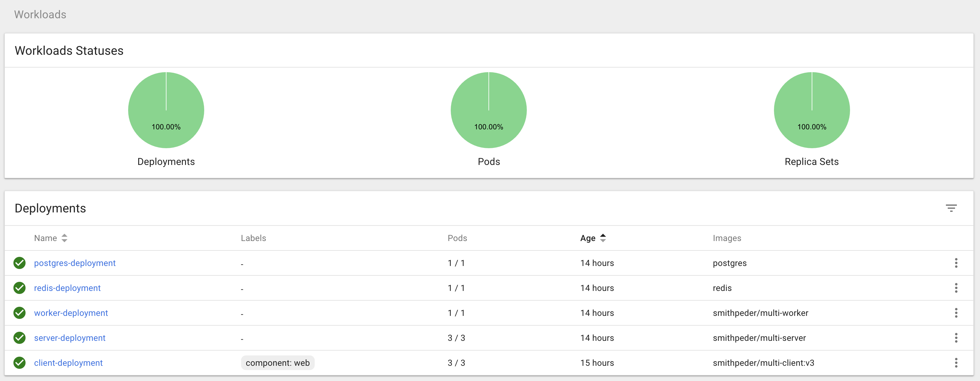
Task: Click the 'component: web' label chip
Action: (277, 363)
